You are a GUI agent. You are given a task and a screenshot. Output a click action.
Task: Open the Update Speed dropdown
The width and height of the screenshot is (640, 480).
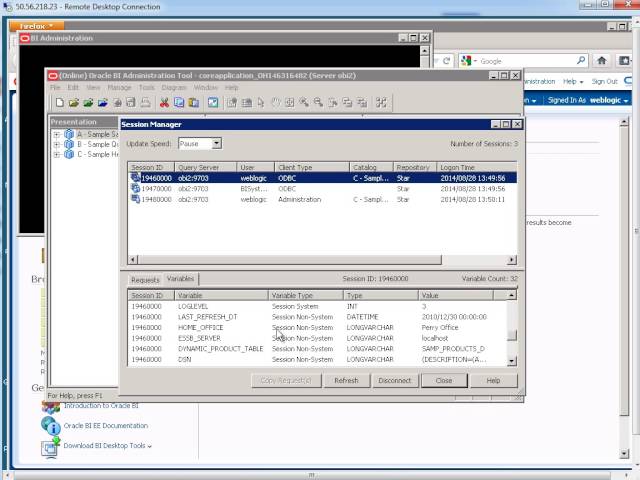[x=216, y=143]
